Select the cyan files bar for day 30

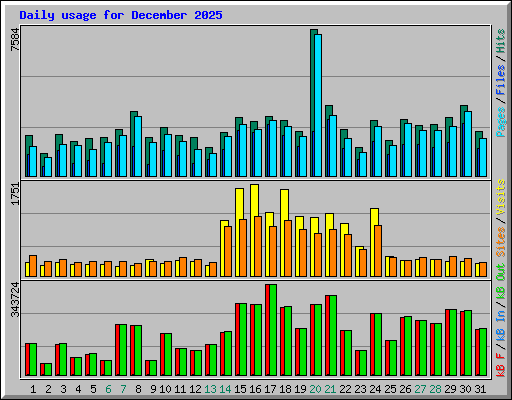pos(468,144)
